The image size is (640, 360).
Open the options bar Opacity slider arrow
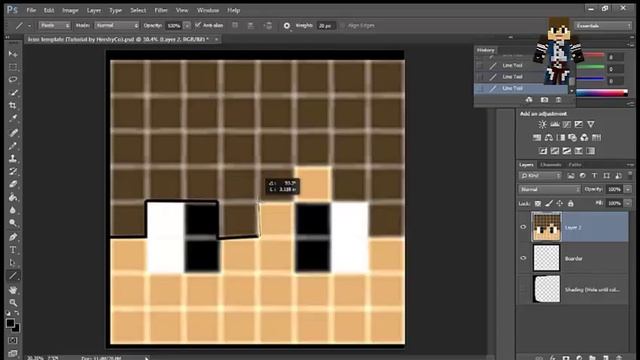pos(187,26)
